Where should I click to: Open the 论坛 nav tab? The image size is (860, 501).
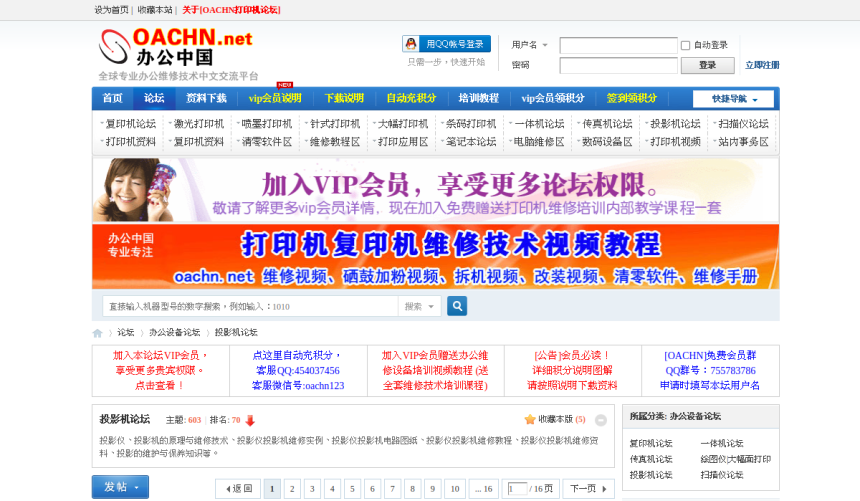tap(154, 98)
